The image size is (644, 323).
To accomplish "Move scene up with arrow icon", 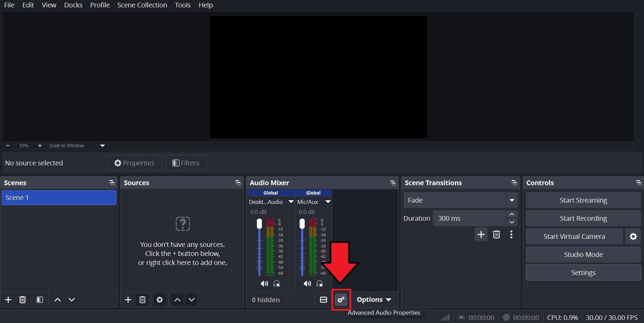I will pyautogui.click(x=57, y=300).
